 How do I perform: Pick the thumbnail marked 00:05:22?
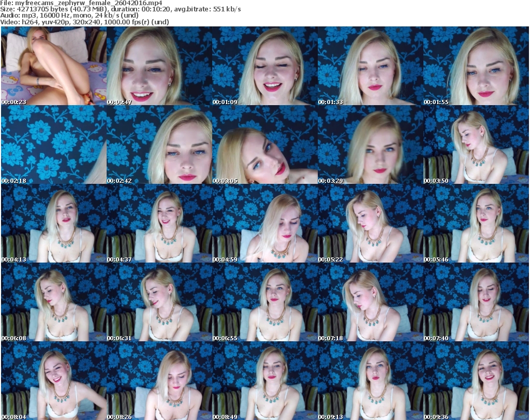point(370,223)
